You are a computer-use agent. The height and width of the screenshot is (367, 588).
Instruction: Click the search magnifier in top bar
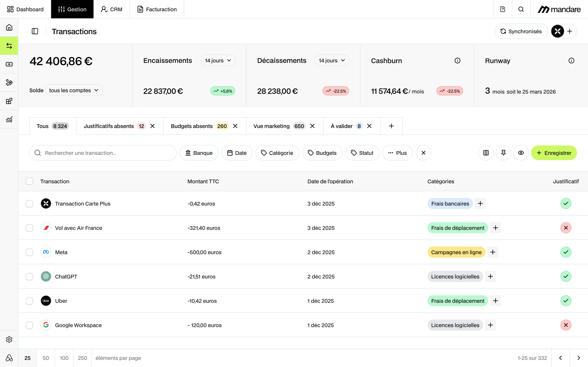[x=521, y=9]
